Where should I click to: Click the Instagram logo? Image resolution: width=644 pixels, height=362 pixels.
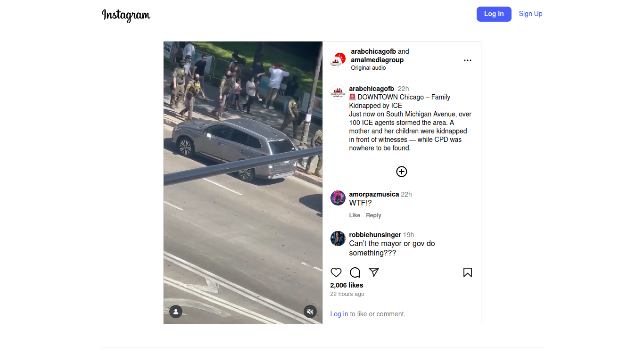pos(126,15)
